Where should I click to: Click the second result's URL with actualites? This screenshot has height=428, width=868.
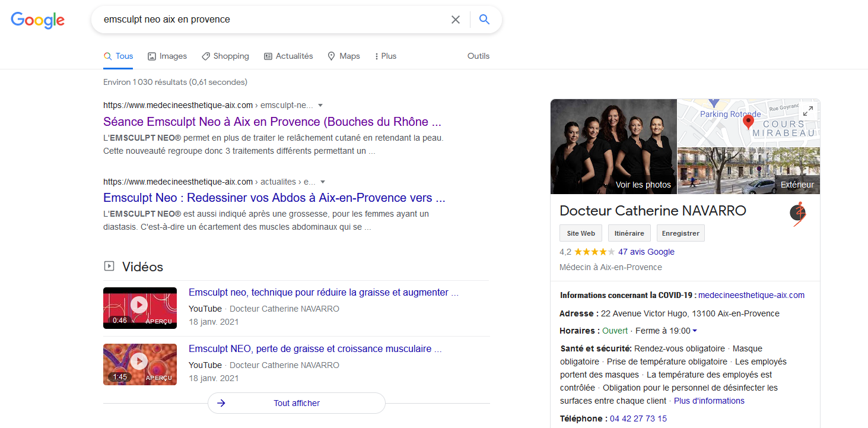tap(209, 182)
